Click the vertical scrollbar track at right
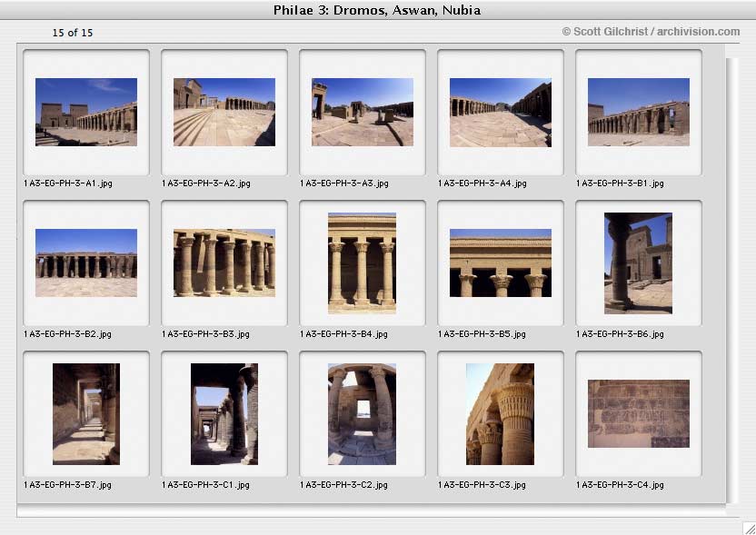The height and width of the screenshot is (535, 756). [732, 281]
